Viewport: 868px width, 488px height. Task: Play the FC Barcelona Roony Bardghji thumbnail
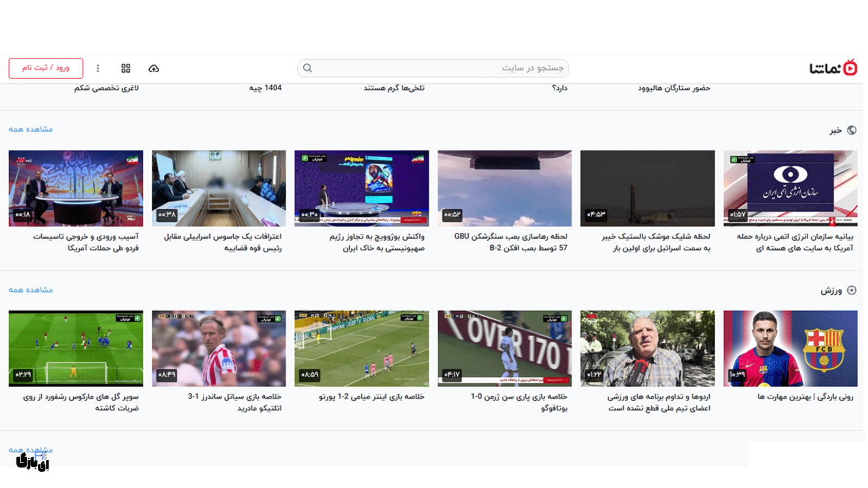tap(790, 348)
